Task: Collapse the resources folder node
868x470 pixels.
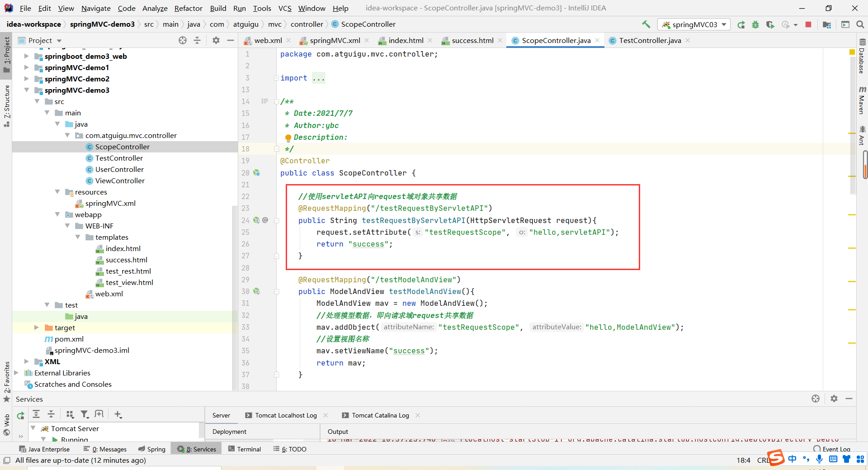Action: (57, 192)
